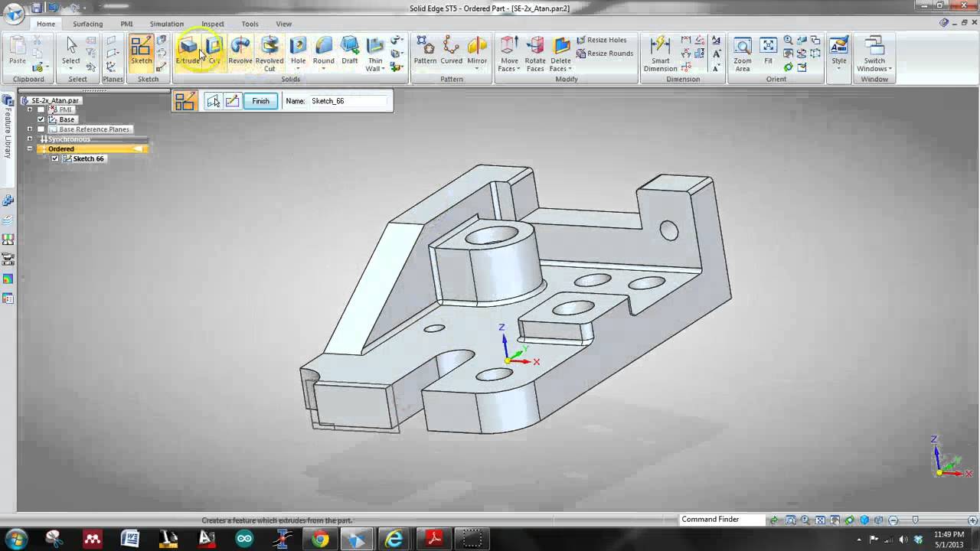980x551 pixels.
Task: Click Resize Holes command
Action: pos(601,40)
